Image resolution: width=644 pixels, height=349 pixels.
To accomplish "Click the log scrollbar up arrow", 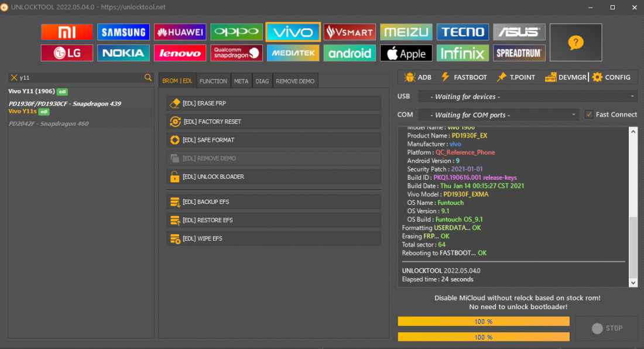I will tap(633, 131).
